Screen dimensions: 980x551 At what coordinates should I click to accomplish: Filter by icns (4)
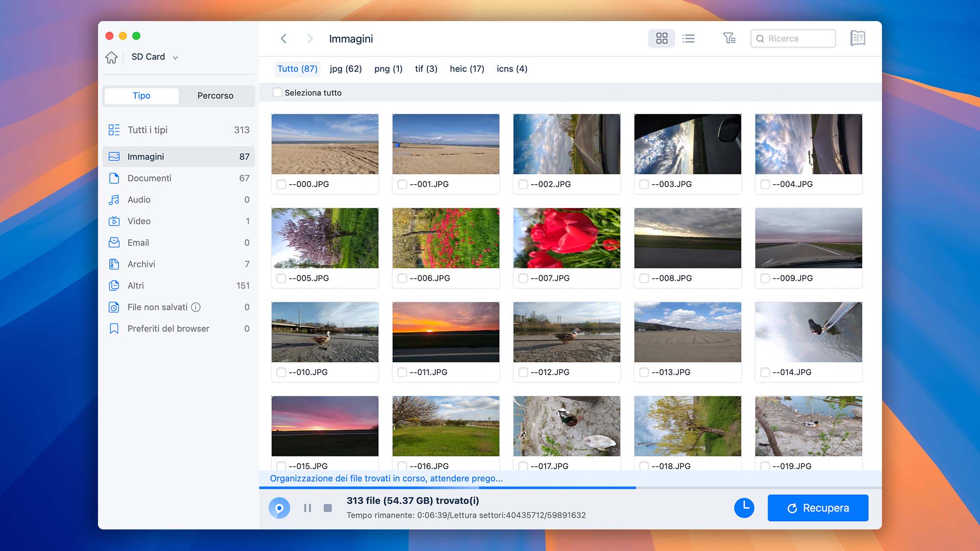coord(512,69)
